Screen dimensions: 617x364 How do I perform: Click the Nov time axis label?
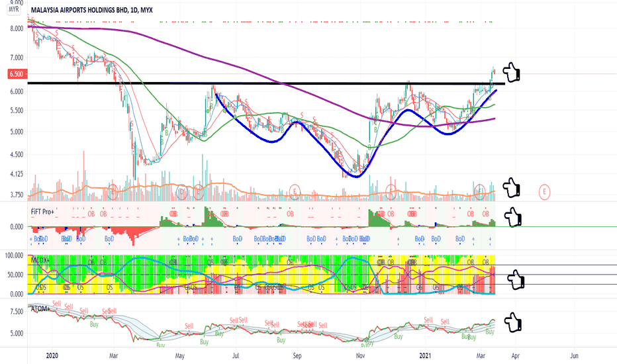(360, 356)
